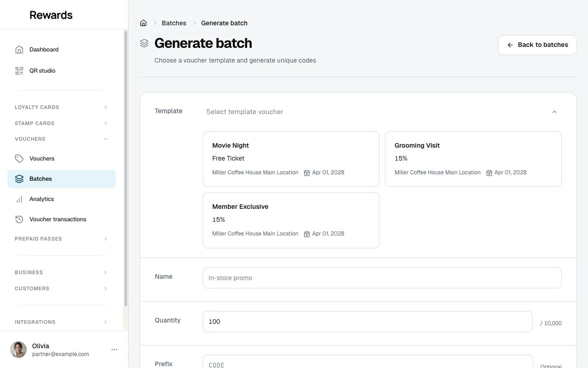This screenshot has height=368, width=588.
Task: Select the Movie Night template card
Action: (x=291, y=159)
